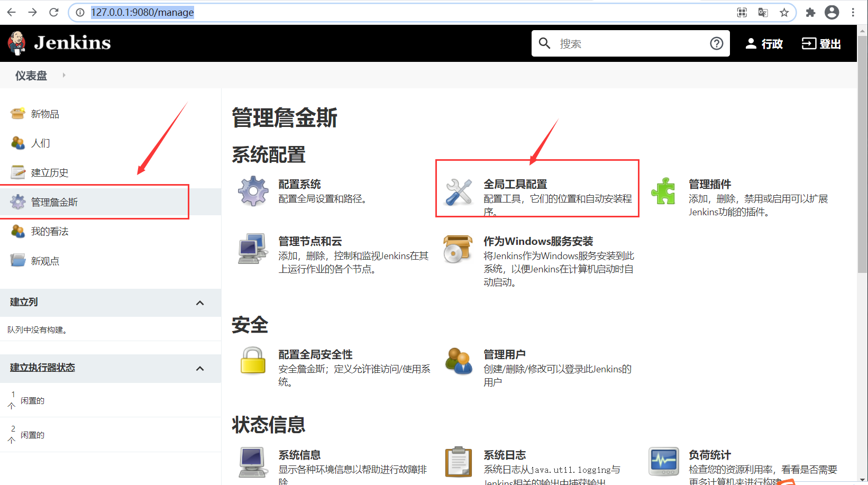Click executor 1 闲置的 status text
Viewport: 868px width, 485px height.
tap(32, 401)
